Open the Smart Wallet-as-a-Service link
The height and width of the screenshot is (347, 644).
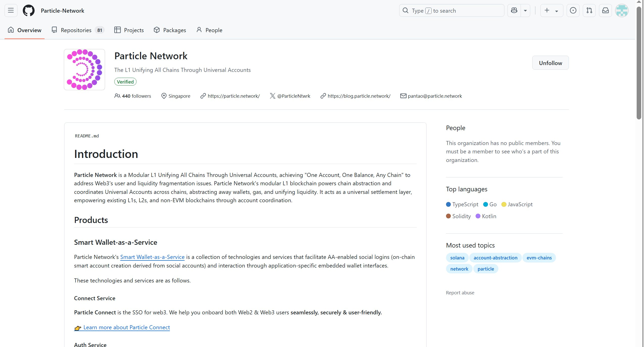click(x=152, y=257)
